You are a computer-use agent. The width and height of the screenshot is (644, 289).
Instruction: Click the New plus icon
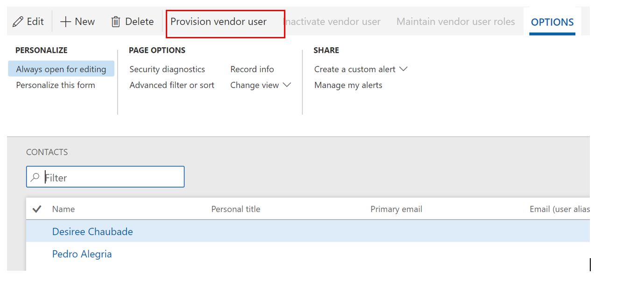pyautogui.click(x=66, y=22)
